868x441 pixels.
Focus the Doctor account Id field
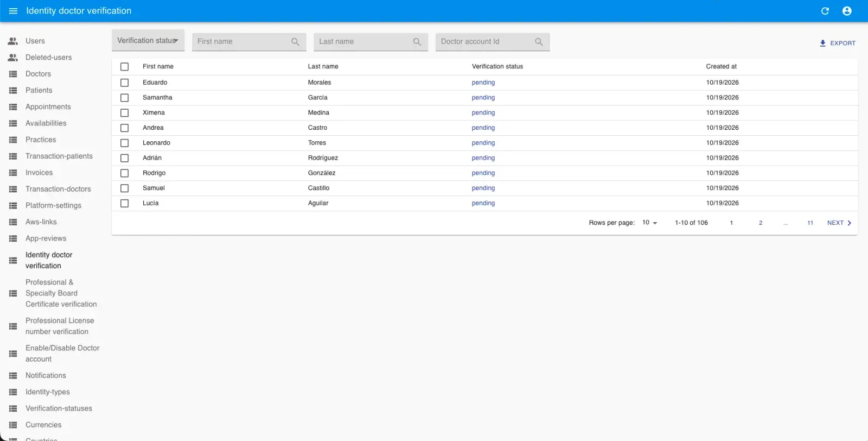coord(493,42)
